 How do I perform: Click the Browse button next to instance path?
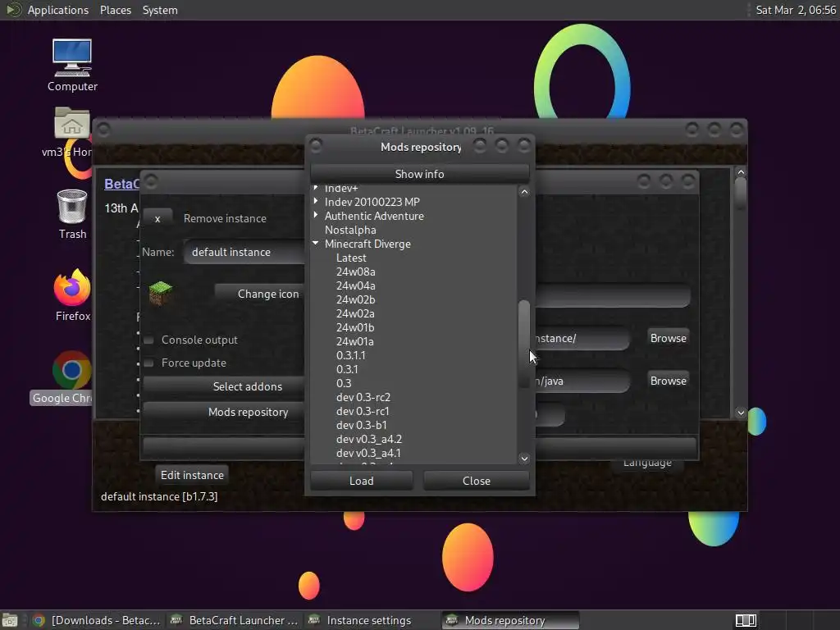pos(668,338)
